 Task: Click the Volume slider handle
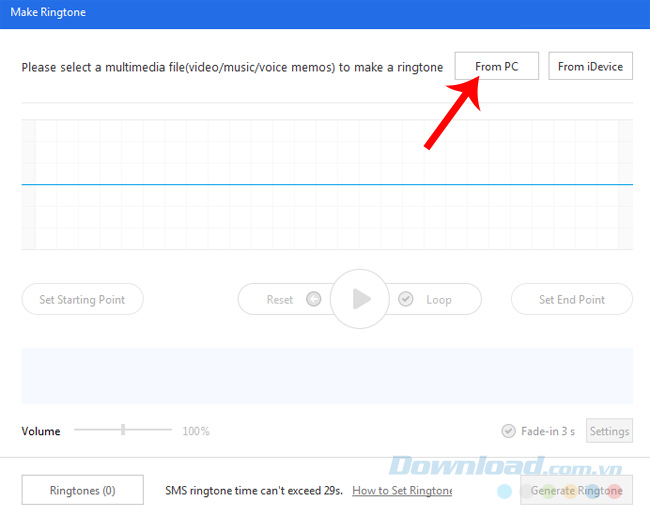click(x=123, y=430)
